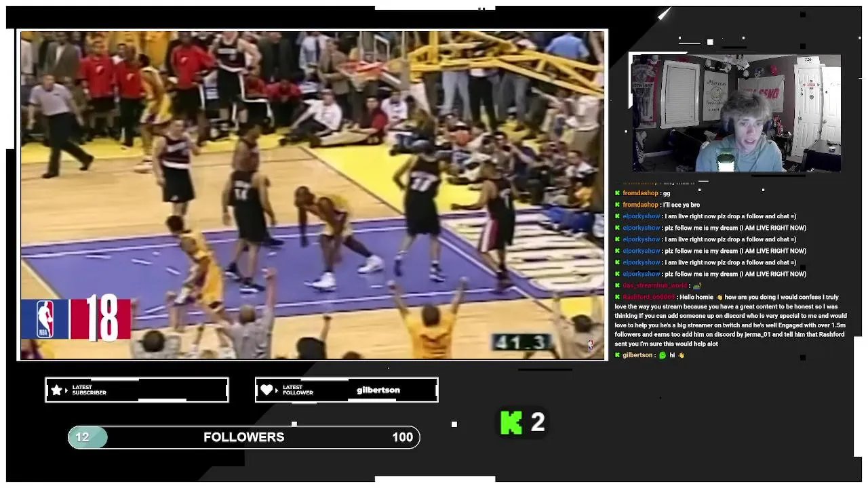Click the '18' countdown number on the video
This screenshot has height=488, width=868.
102,317
